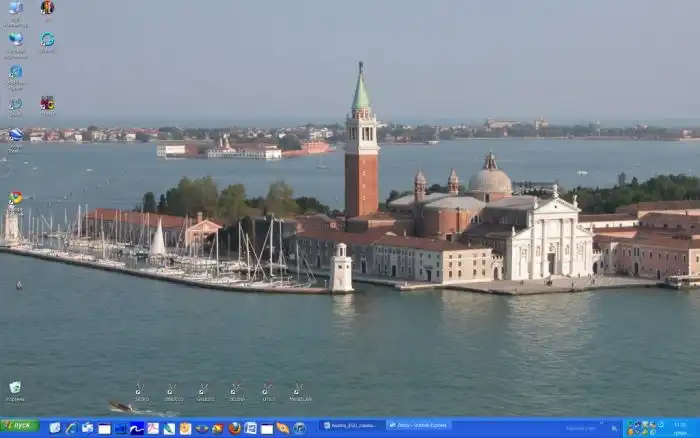Click the Recycle Bin desktop icon
The height and width of the screenshot is (438, 700).
point(15,387)
